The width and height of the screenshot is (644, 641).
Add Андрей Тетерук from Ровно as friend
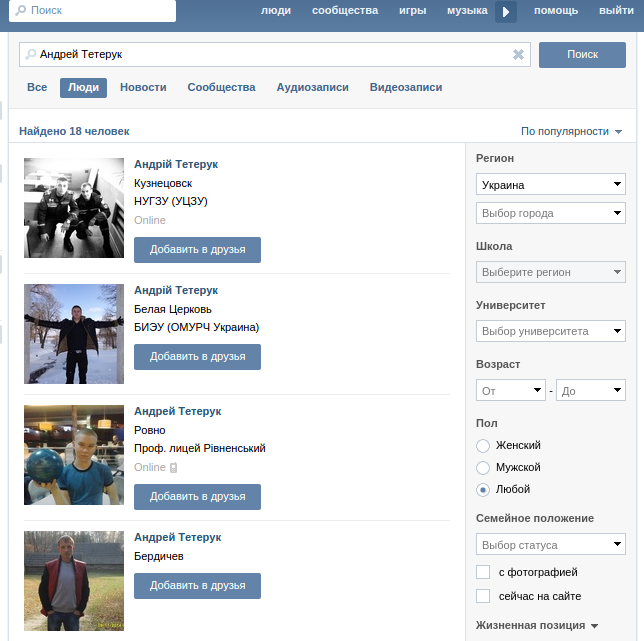[197, 497]
